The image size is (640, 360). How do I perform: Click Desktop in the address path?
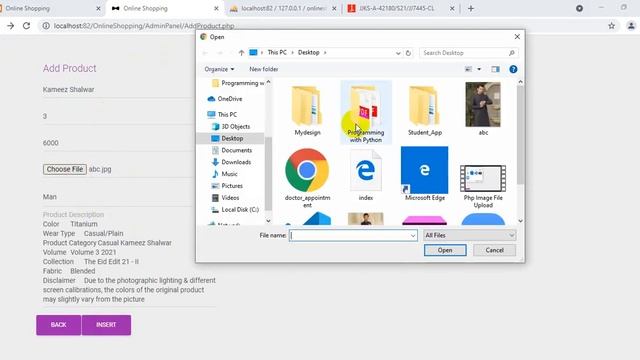pyautogui.click(x=309, y=52)
